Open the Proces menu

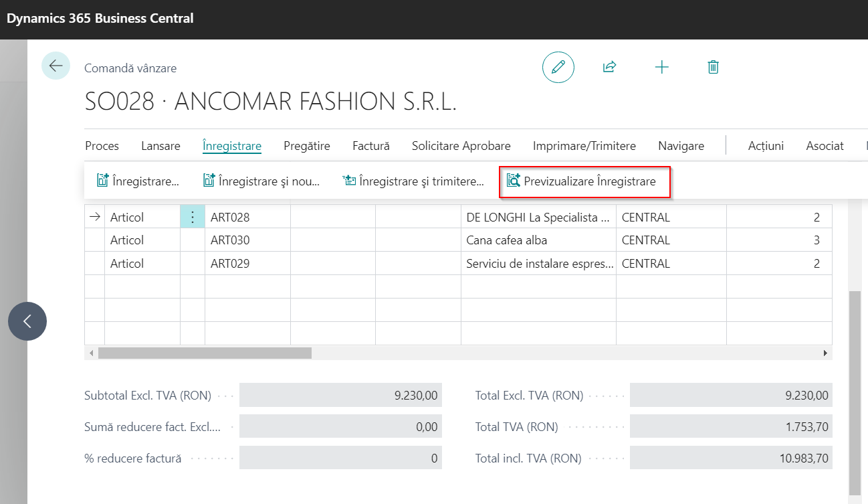pyautogui.click(x=102, y=146)
